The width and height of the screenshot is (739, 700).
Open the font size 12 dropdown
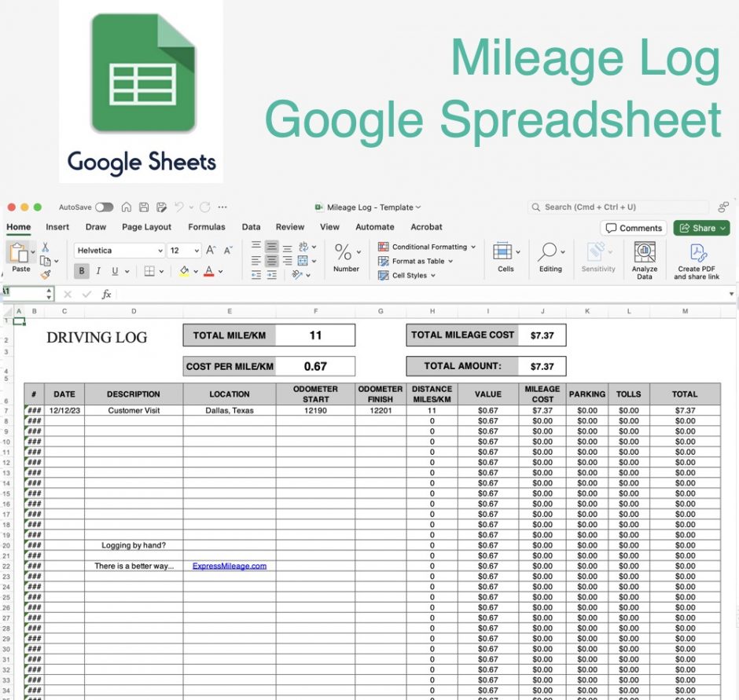click(197, 251)
